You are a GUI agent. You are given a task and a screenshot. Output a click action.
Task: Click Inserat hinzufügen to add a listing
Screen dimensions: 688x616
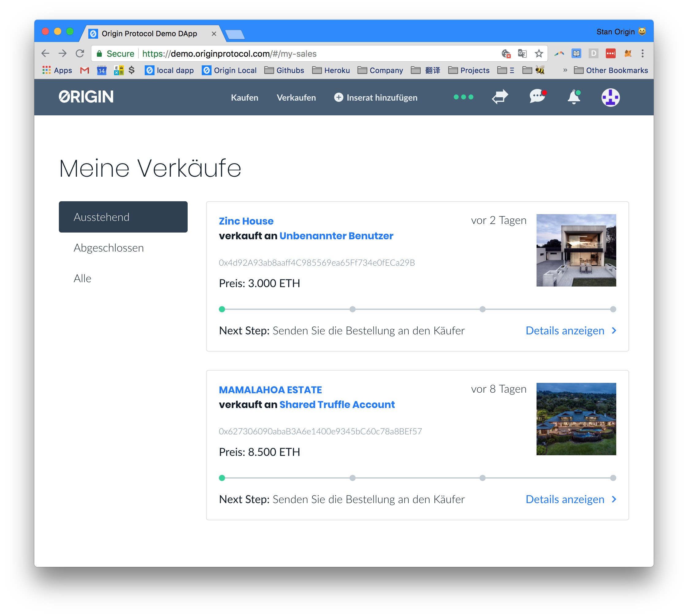[x=376, y=98]
